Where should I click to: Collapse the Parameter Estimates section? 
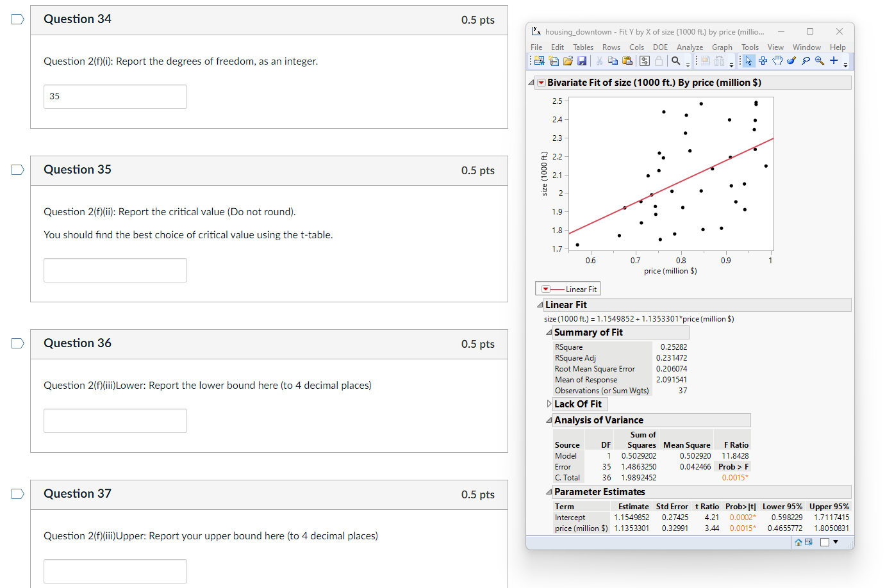(x=549, y=492)
